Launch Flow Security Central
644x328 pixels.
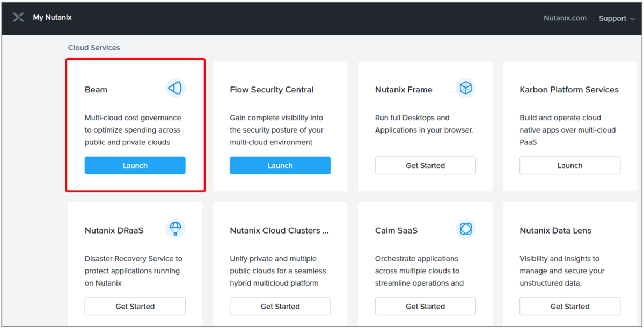click(x=280, y=165)
